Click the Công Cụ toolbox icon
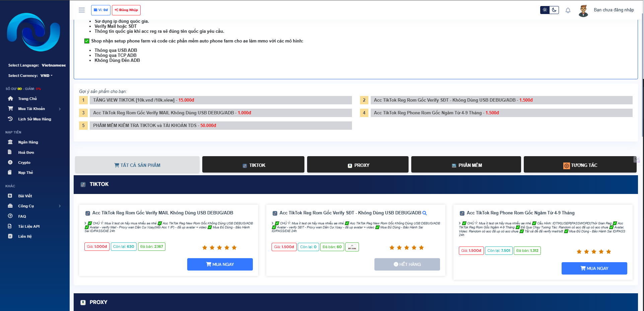644x311 pixels. 10,206
